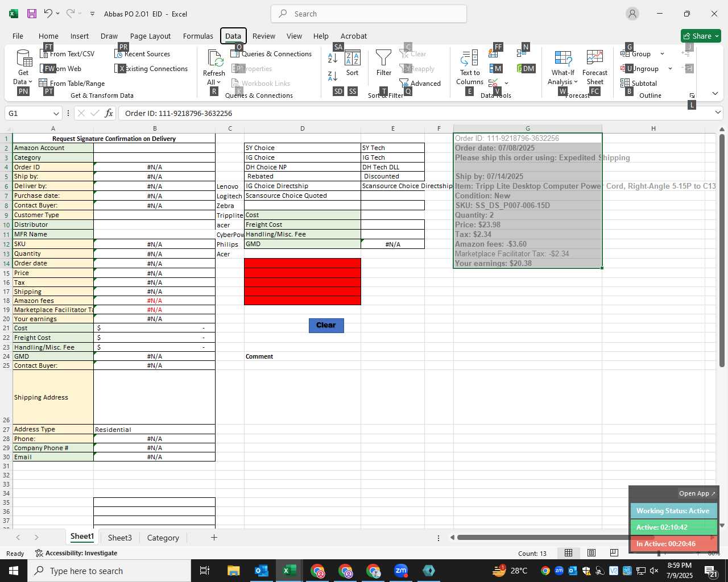Select Normal view button
The height and width of the screenshot is (582, 728).
(568, 553)
